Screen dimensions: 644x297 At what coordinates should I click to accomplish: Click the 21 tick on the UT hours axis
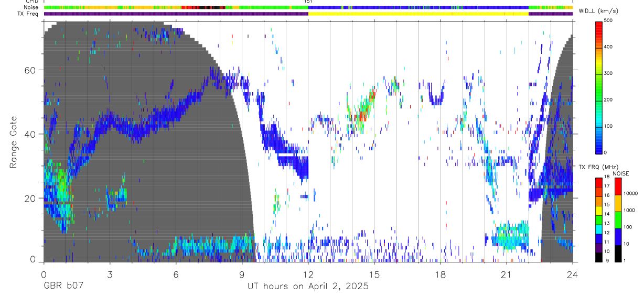tap(507, 274)
